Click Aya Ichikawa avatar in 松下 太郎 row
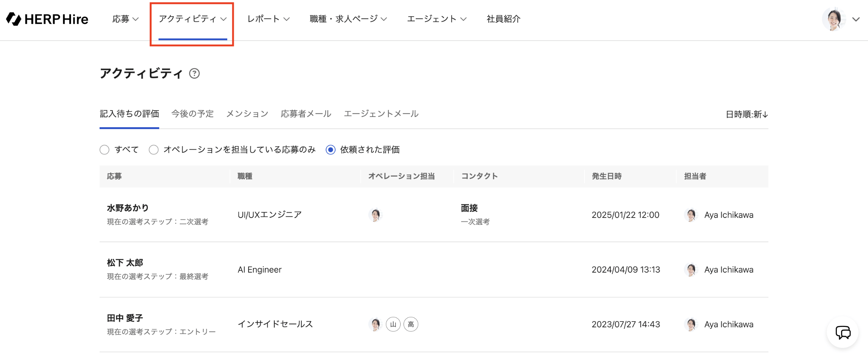The image size is (868, 363). coord(691,270)
